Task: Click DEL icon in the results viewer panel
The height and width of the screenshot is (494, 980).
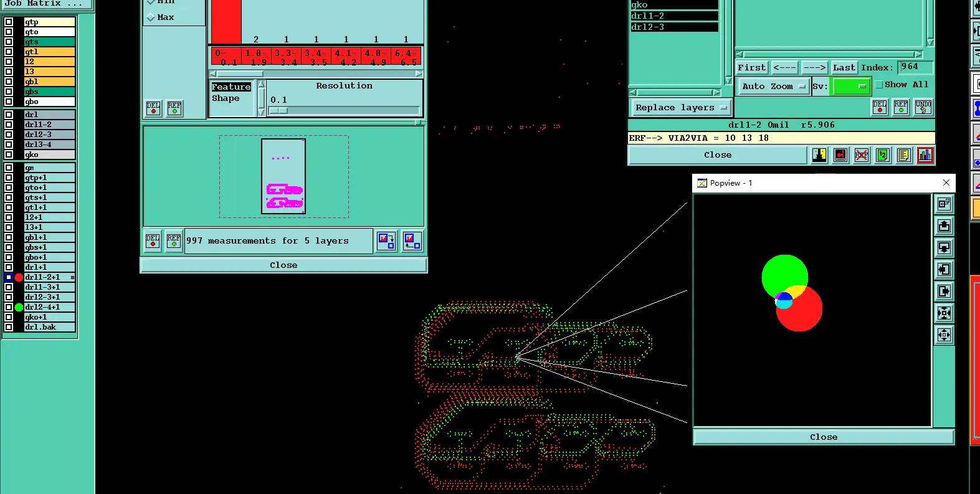Action: pyautogui.click(x=880, y=107)
